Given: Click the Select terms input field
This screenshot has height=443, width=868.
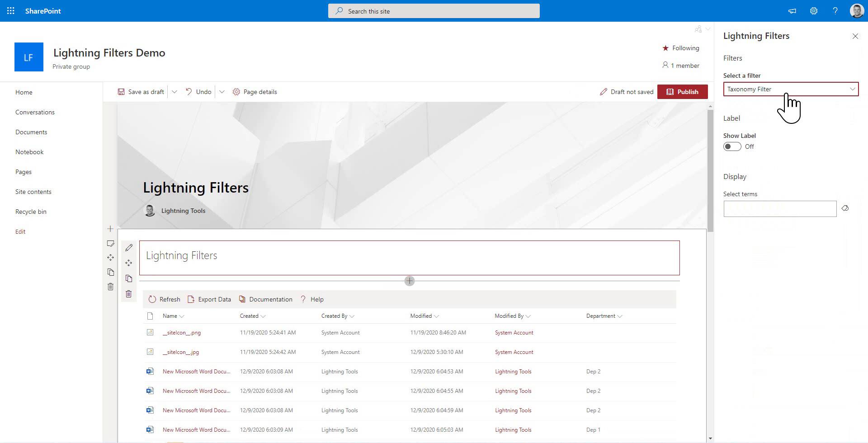Looking at the screenshot, I should tap(780, 209).
